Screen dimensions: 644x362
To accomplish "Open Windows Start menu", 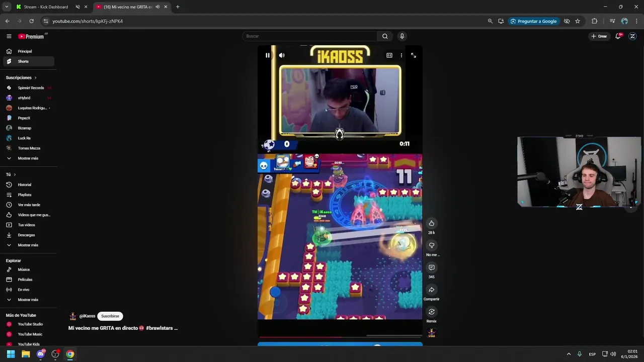I will tap(11, 354).
